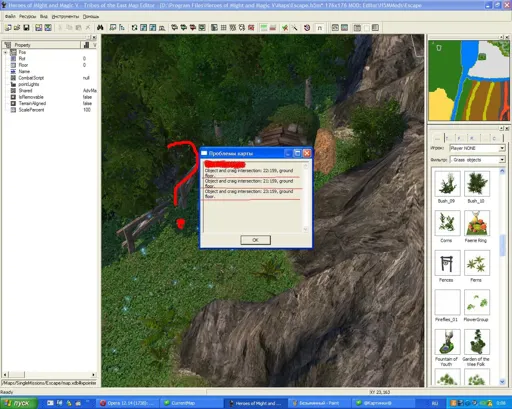
Task: Click the Property panel's right horizontal scroll arrow
Action: [93, 375]
